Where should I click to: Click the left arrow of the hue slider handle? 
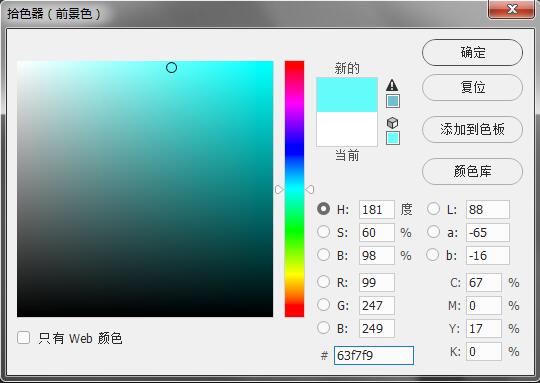pyautogui.click(x=279, y=189)
